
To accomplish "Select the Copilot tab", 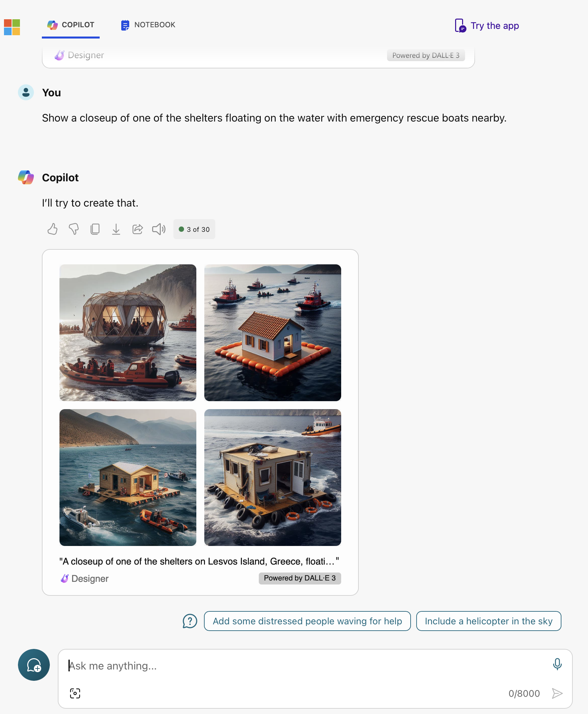I will pyautogui.click(x=71, y=25).
